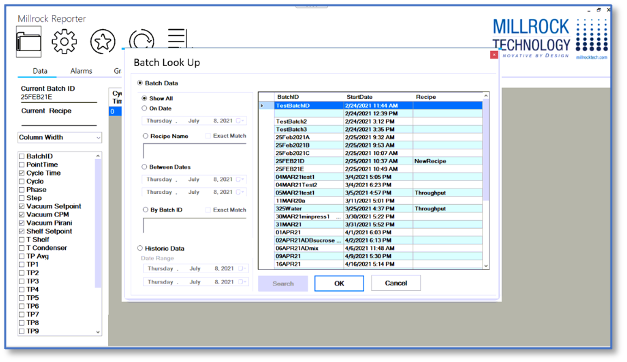Uncheck the Cycle Time column checkbox
627x362 pixels.
coord(22,173)
